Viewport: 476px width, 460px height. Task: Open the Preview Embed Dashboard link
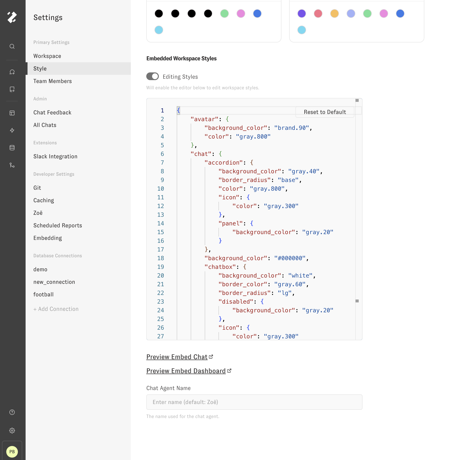pyautogui.click(x=186, y=371)
